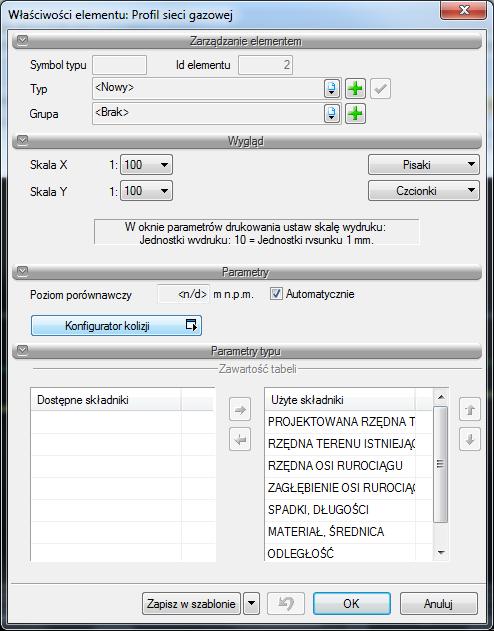
Task: Toggle the Automatycznie checkbox
Action: [x=276, y=294]
